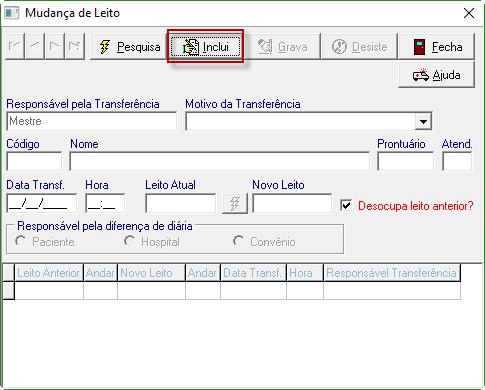Click the Hora grid column header
Screen dimensions: 485x390
305,273
